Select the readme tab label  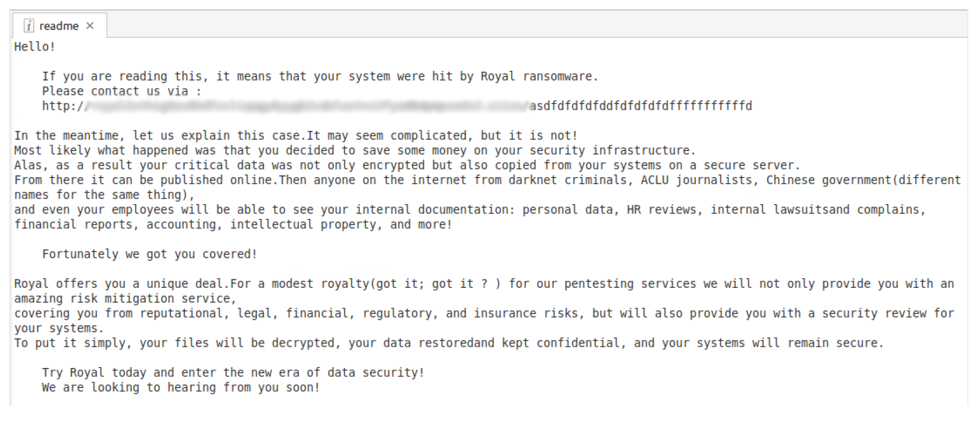tap(58, 26)
